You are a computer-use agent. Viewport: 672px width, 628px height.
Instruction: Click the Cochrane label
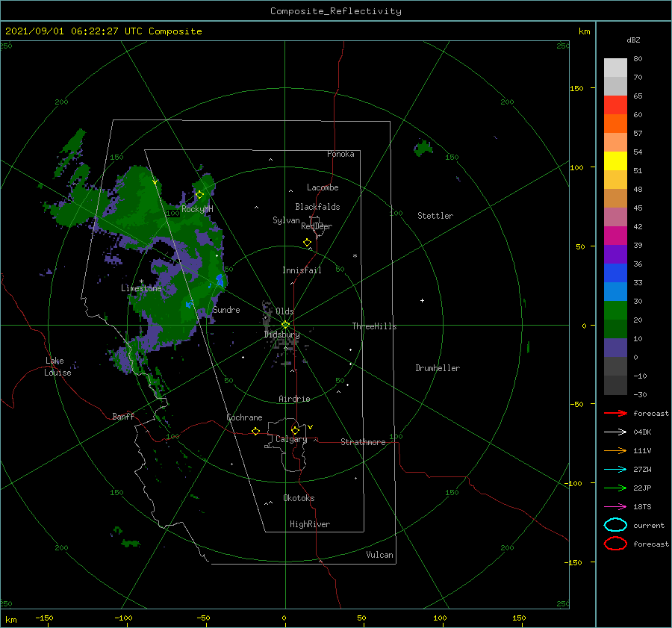tap(244, 417)
